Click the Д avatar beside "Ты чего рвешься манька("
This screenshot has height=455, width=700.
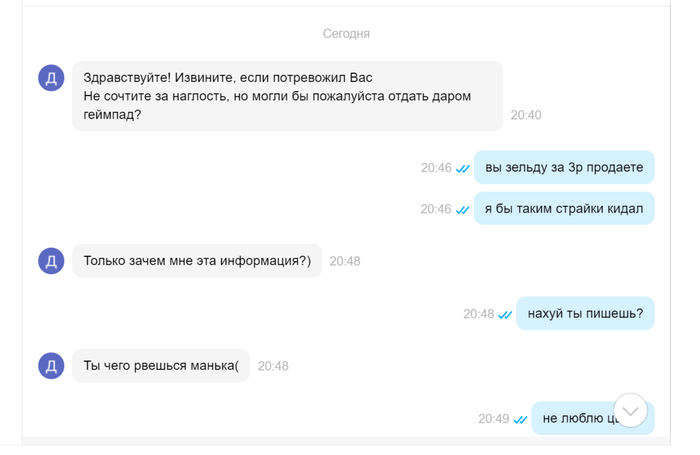pos(52,366)
